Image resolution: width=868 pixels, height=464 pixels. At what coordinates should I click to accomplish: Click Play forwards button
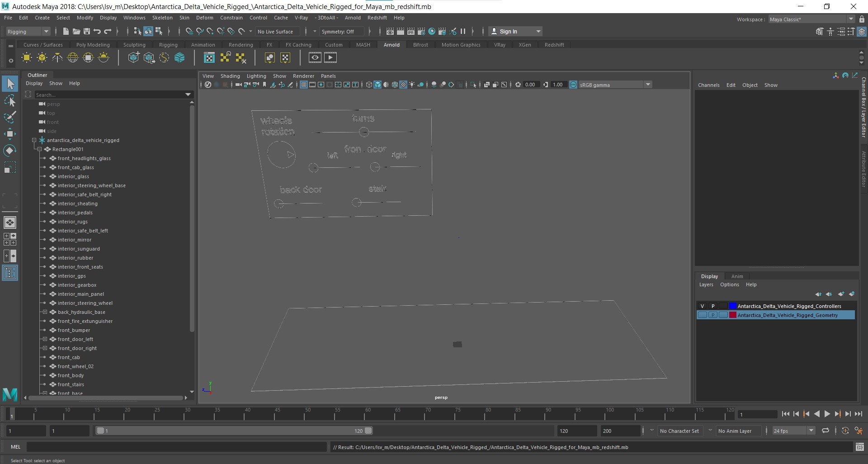(827, 414)
